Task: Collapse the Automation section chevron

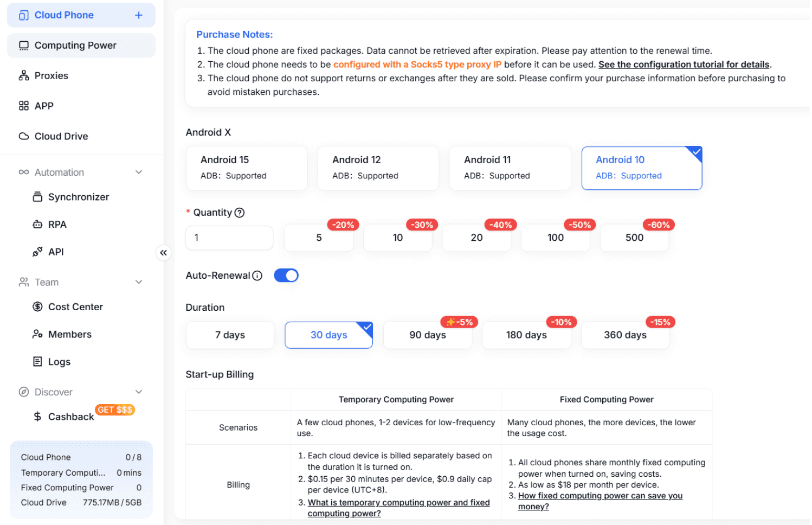Action: (139, 172)
